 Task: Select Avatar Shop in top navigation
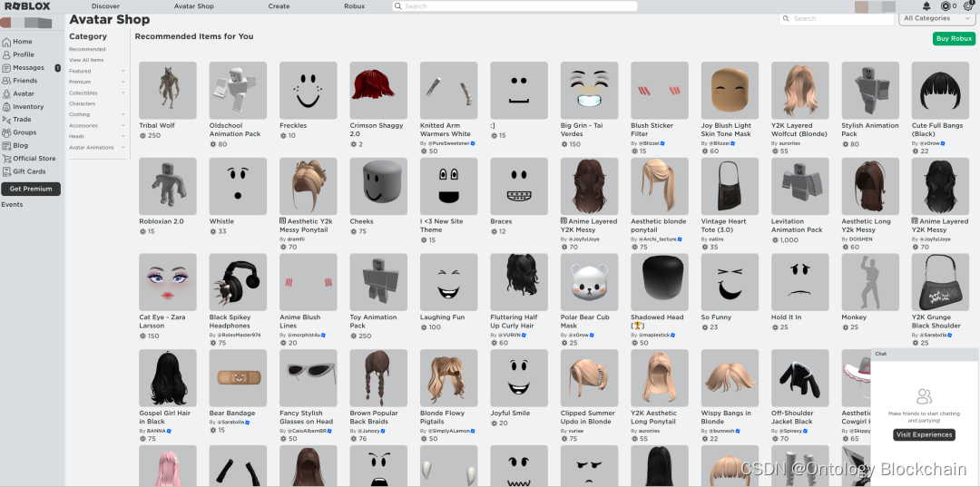(x=194, y=6)
